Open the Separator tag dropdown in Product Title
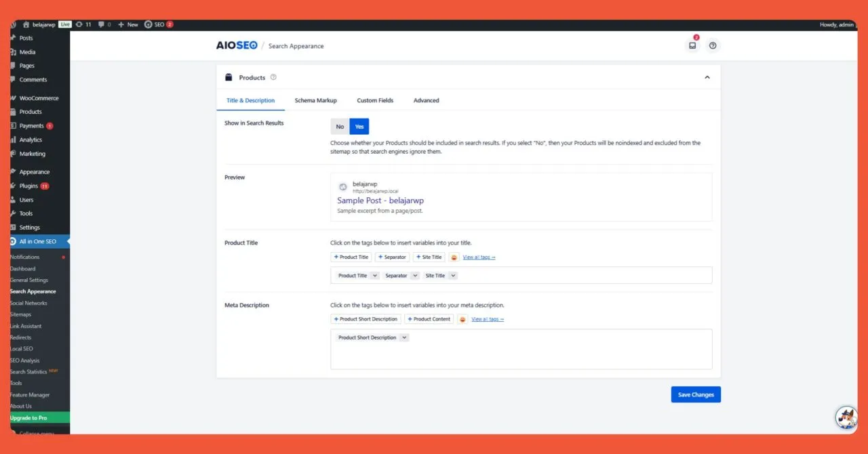 401,275
